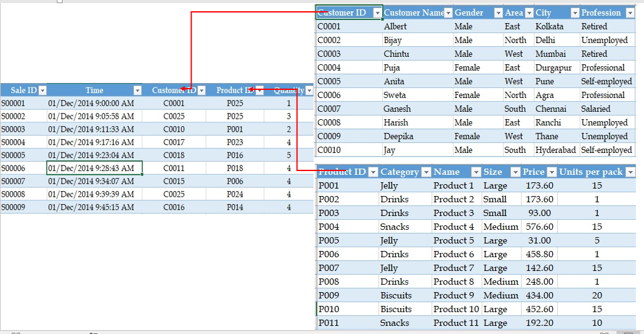Select the Kolkata city cell
This screenshot has height=334, width=644.
[x=557, y=26]
